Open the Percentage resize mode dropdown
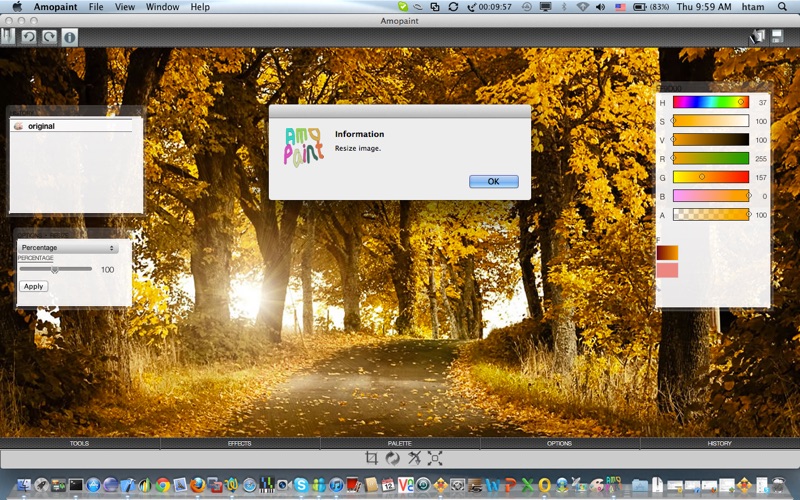Viewport: 800px width, 500px height. (x=67, y=247)
